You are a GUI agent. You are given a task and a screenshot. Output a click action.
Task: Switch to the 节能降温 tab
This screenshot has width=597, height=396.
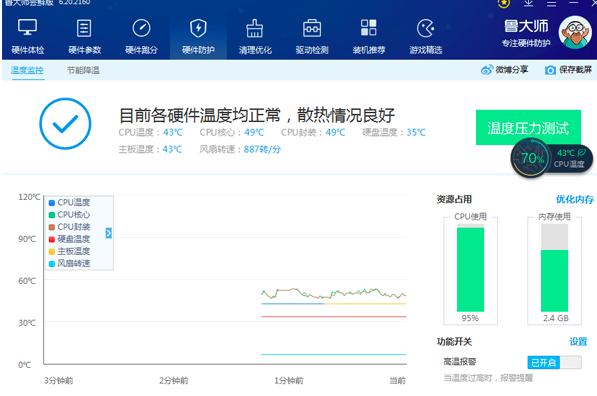83,70
